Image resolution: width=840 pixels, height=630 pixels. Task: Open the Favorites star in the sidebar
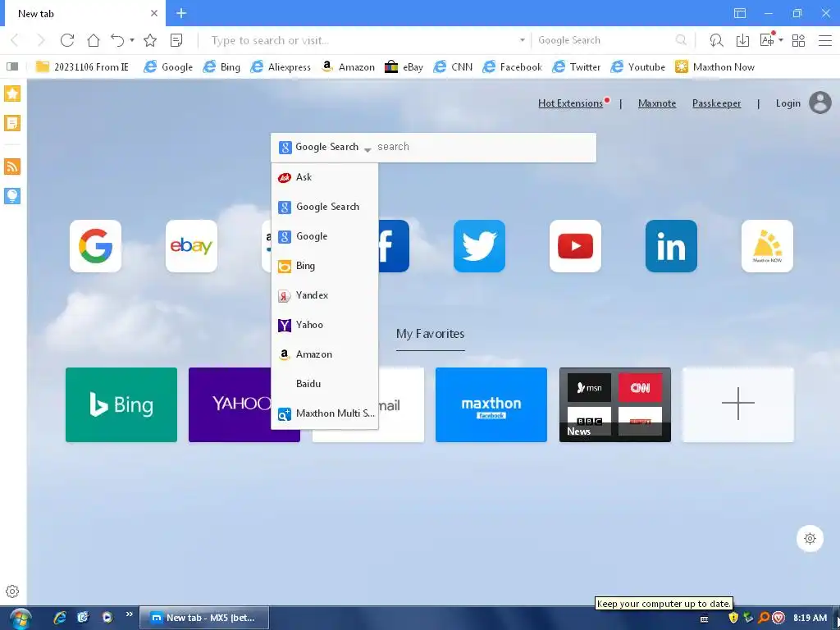(x=12, y=94)
